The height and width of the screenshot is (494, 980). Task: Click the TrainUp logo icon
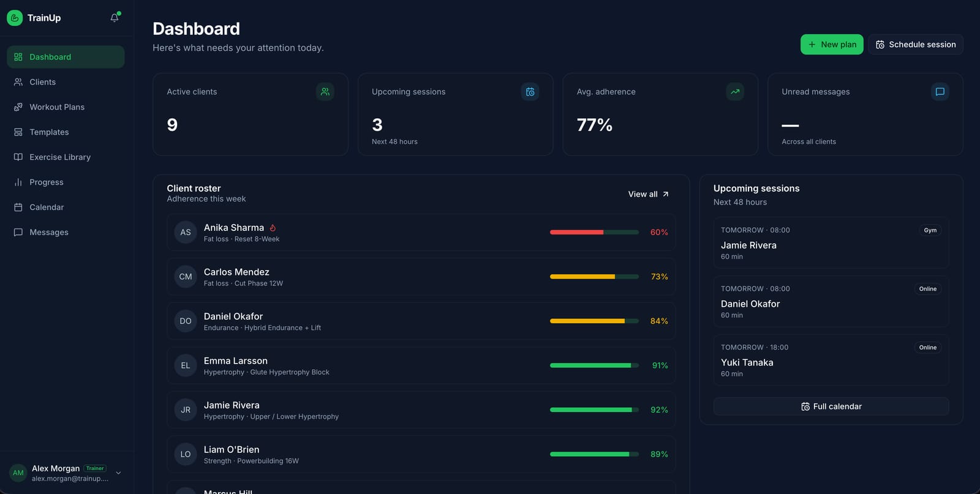point(15,18)
